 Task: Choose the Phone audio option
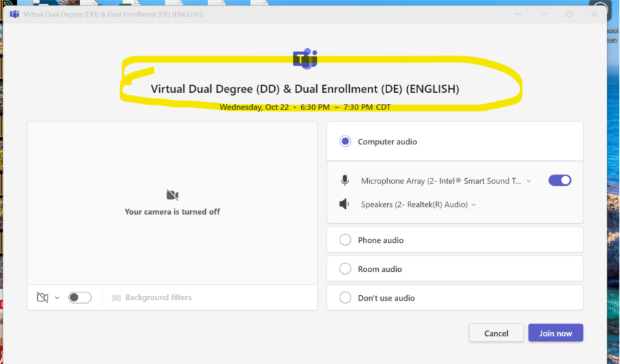click(345, 240)
